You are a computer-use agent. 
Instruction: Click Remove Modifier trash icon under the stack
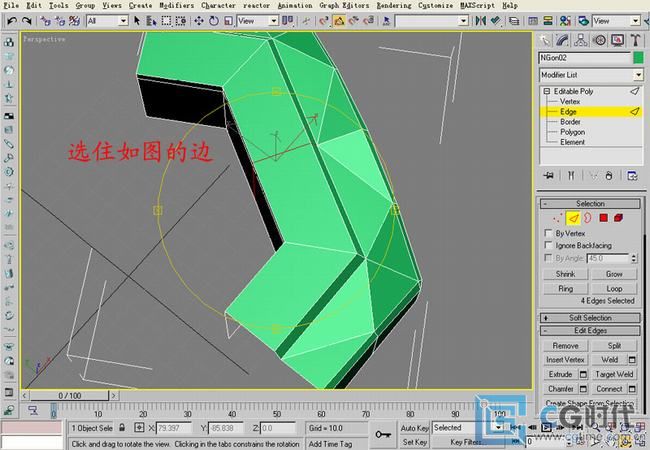pos(609,175)
